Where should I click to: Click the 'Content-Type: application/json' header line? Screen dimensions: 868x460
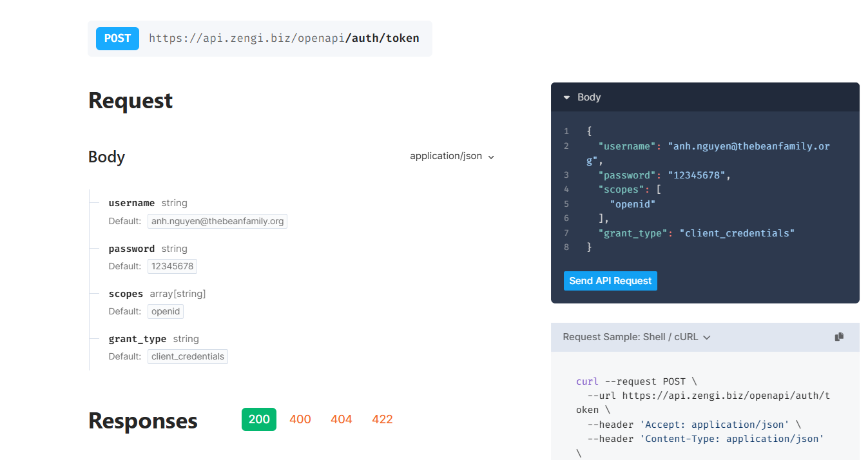[706, 439]
